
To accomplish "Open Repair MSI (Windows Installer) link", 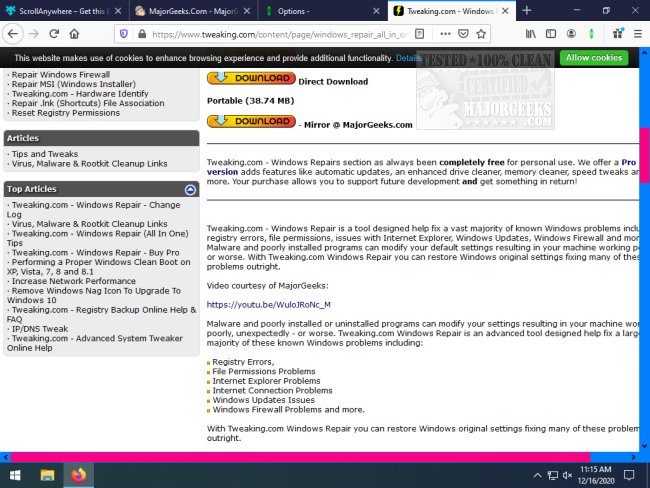I will (x=73, y=84).
